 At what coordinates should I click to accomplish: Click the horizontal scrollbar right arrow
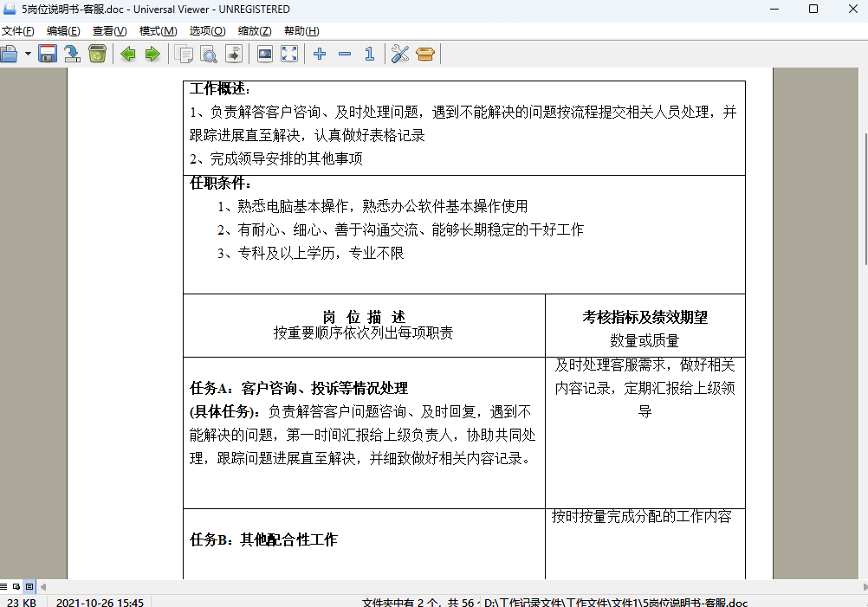click(x=865, y=586)
